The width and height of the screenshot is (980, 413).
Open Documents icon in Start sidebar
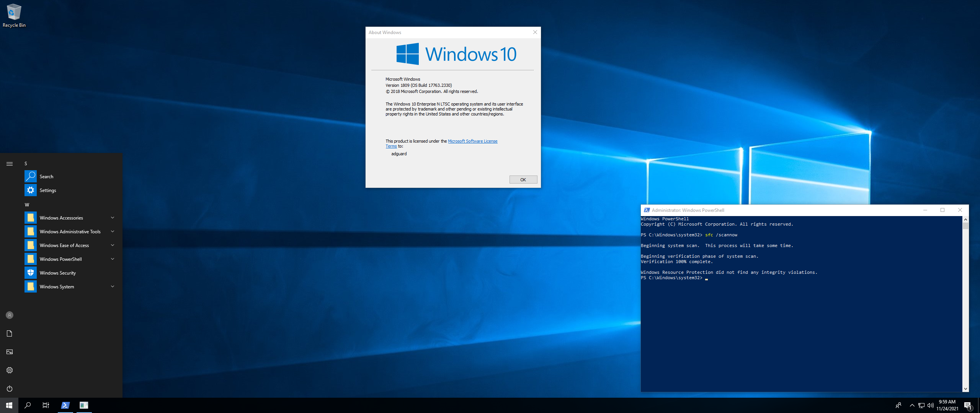point(10,333)
